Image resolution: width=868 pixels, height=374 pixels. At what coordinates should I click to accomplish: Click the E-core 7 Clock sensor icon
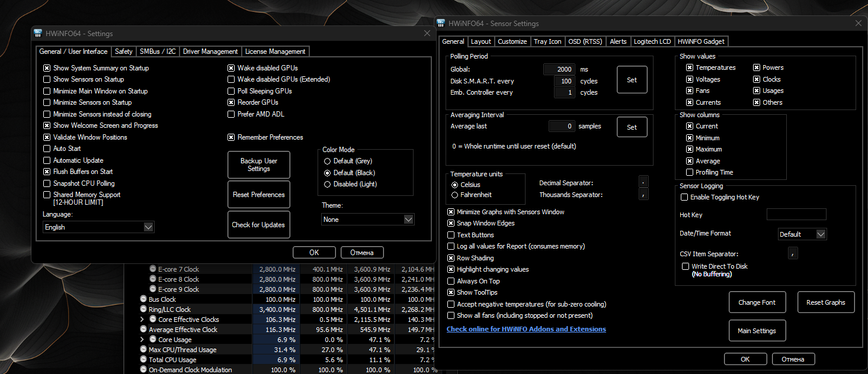tap(153, 269)
